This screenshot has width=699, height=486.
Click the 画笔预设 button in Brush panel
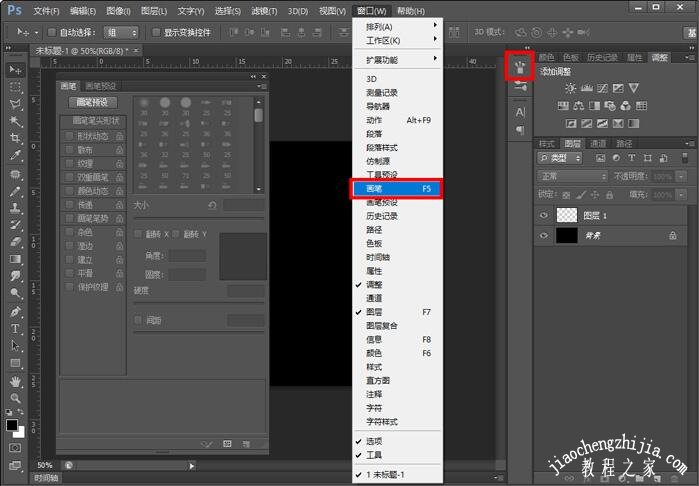(93, 102)
